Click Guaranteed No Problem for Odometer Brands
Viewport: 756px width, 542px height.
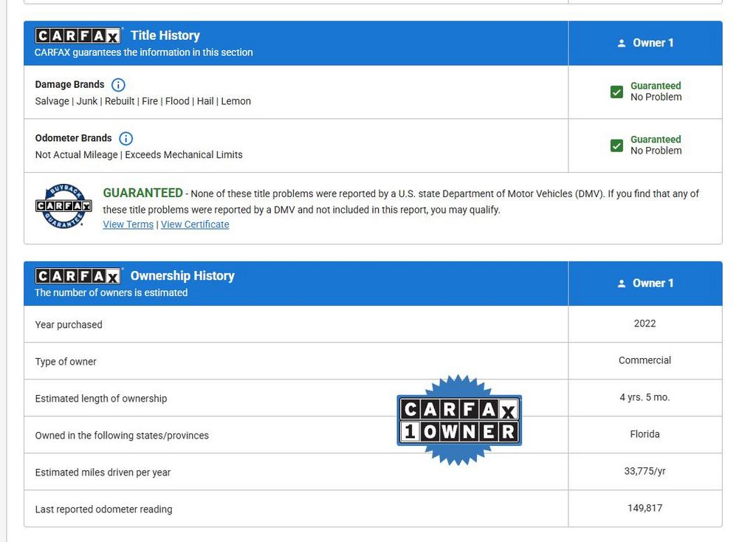pos(656,145)
